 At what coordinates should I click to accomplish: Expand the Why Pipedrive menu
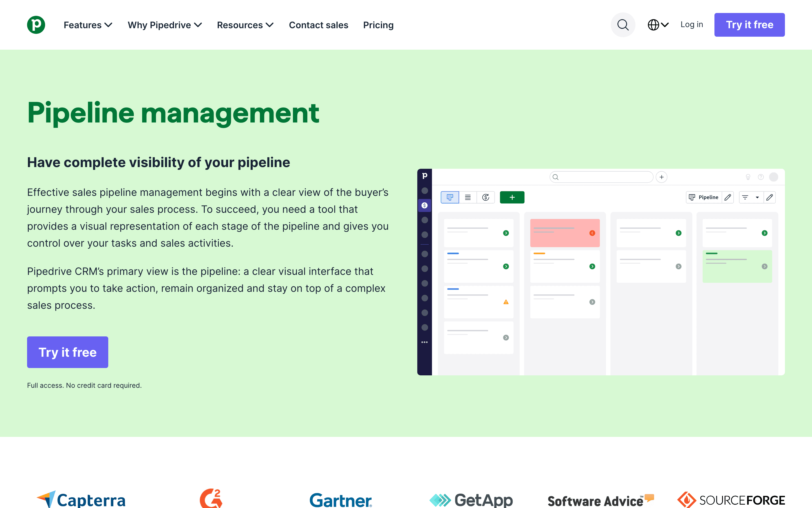click(x=165, y=25)
